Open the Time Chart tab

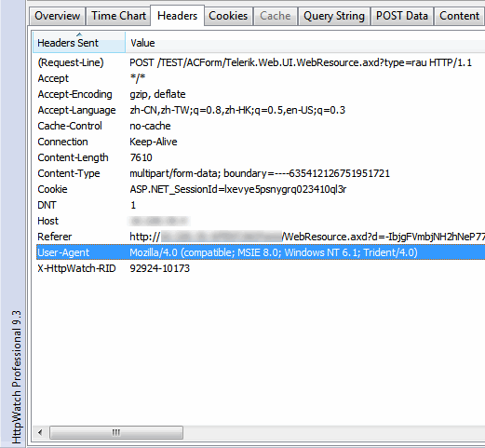[x=118, y=16]
